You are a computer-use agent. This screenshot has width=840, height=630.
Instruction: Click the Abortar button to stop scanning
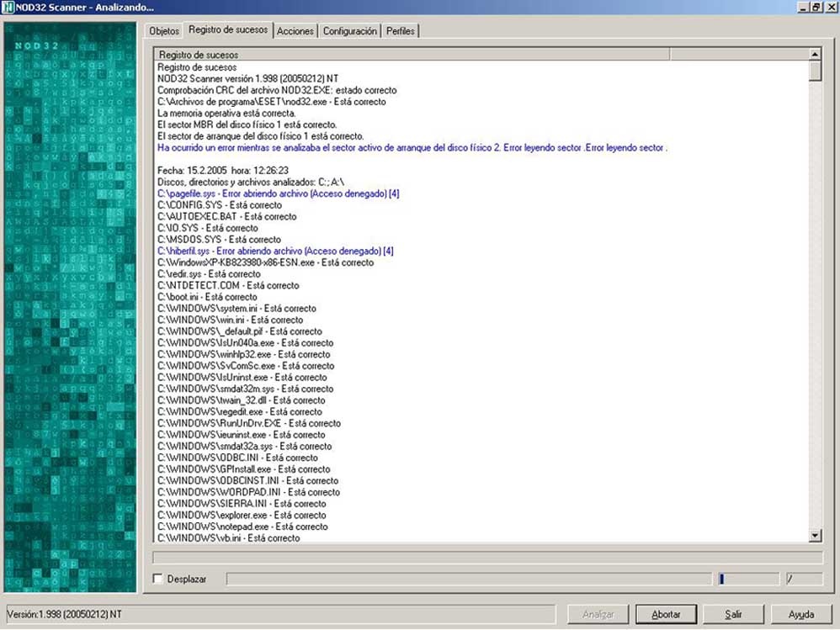pyautogui.click(x=666, y=614)
